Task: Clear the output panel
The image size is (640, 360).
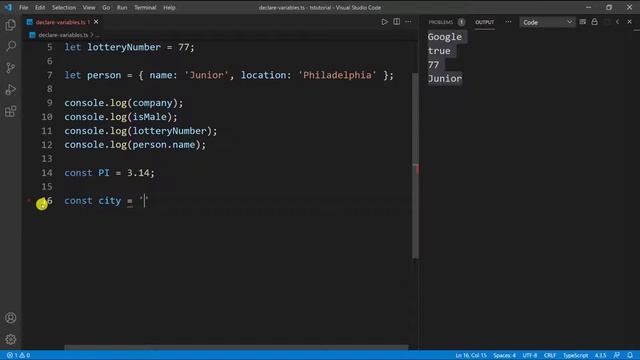Action: pyautogui.click(x=582, y=22)
